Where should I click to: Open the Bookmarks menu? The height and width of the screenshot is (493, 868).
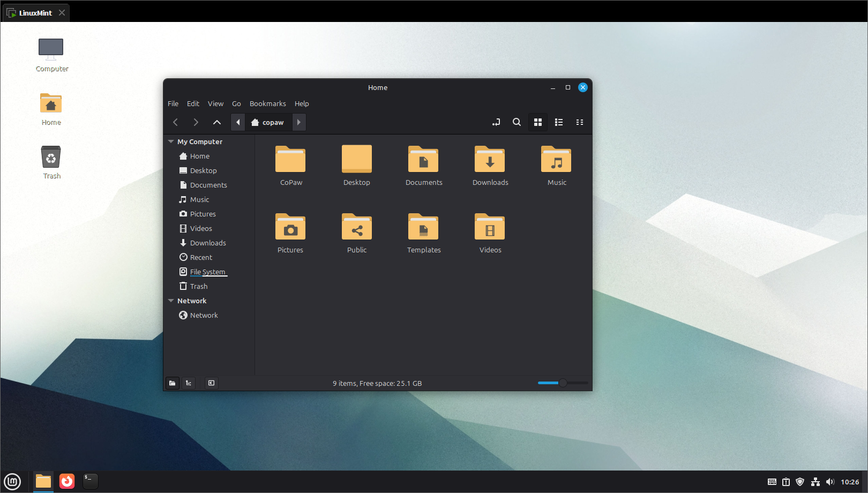click(267, 103)
